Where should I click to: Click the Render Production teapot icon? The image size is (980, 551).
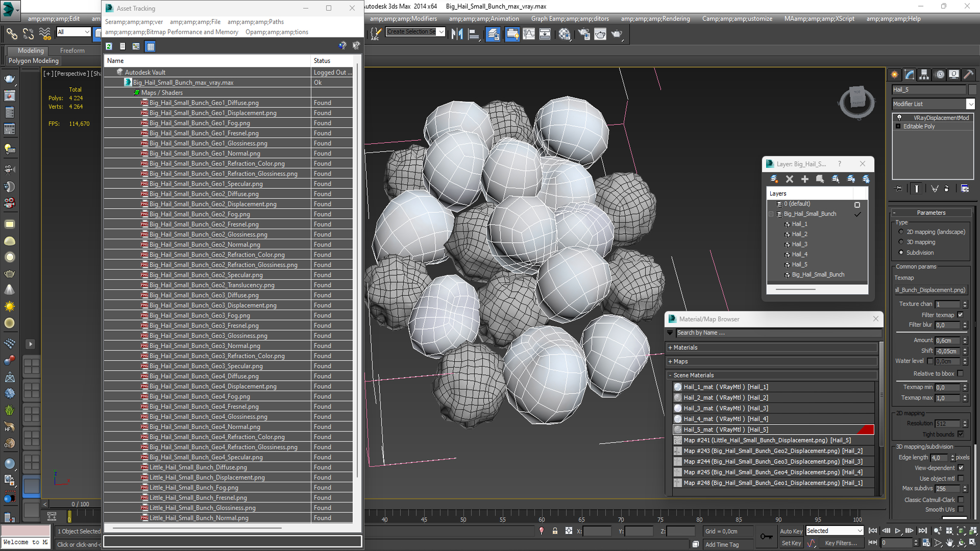pos(617,34)
